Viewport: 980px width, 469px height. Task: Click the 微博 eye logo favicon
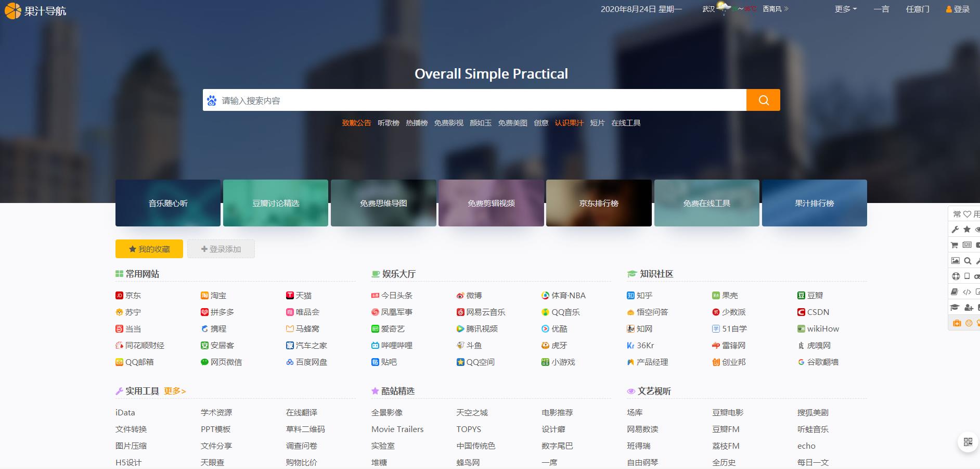point(460,295)
